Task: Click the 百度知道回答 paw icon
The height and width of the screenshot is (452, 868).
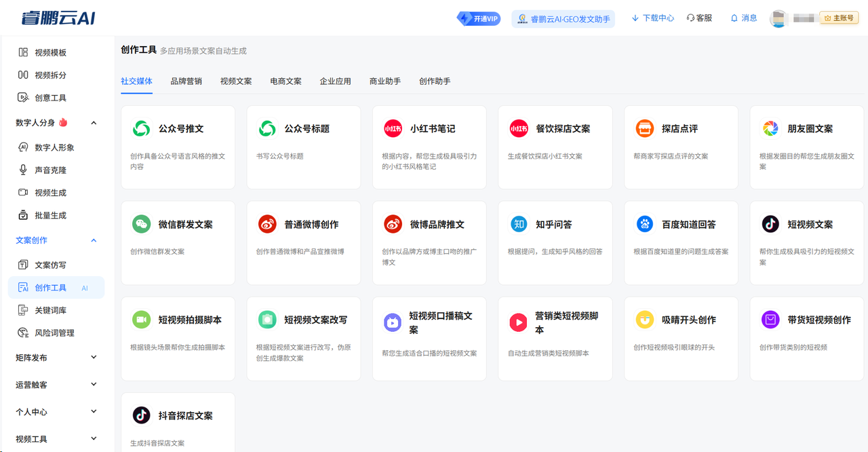Action: tap(645, 224)
